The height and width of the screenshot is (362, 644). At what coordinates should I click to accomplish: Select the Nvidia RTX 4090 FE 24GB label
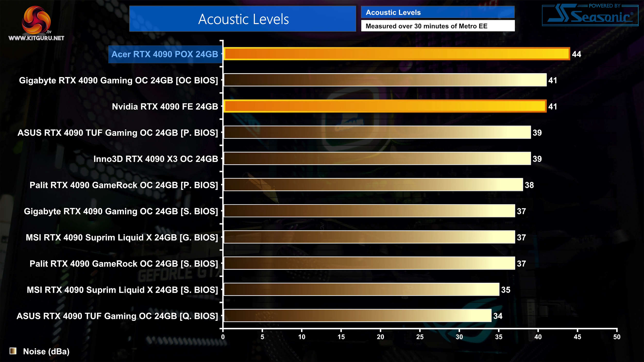point(165,107)
